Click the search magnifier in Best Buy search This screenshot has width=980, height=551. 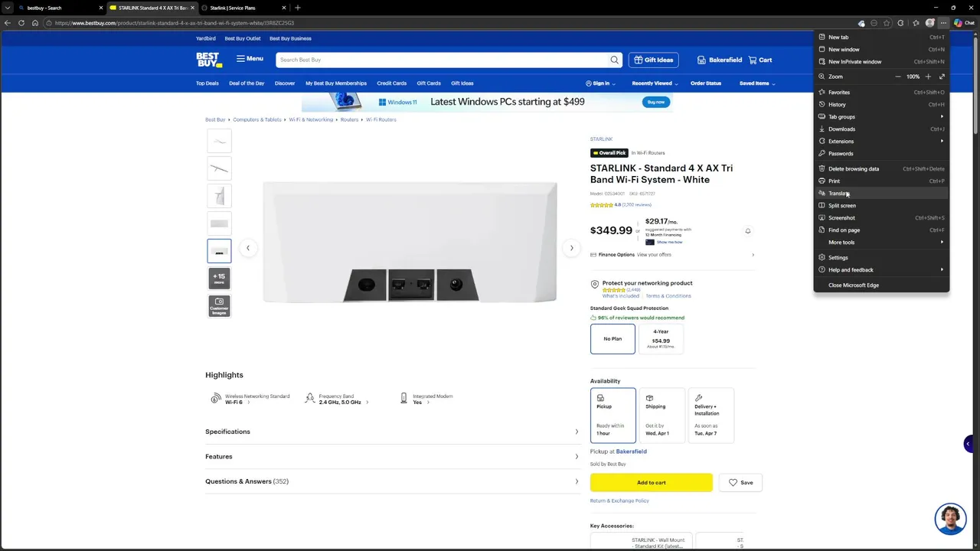coord(614,60)
